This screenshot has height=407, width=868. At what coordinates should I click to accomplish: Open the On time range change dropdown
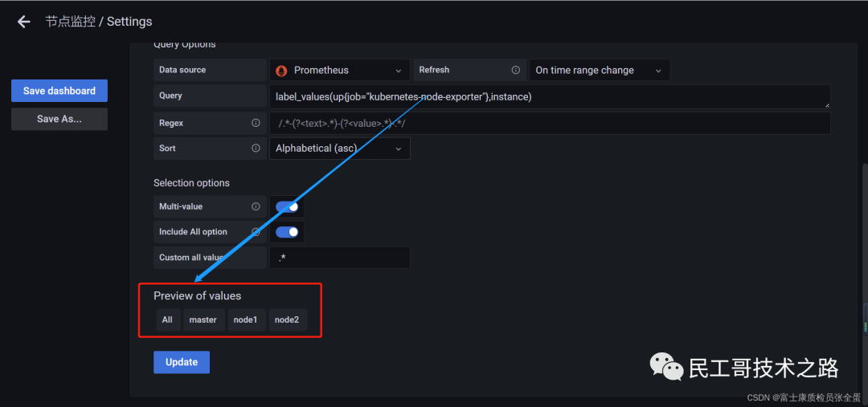[600, 70]
